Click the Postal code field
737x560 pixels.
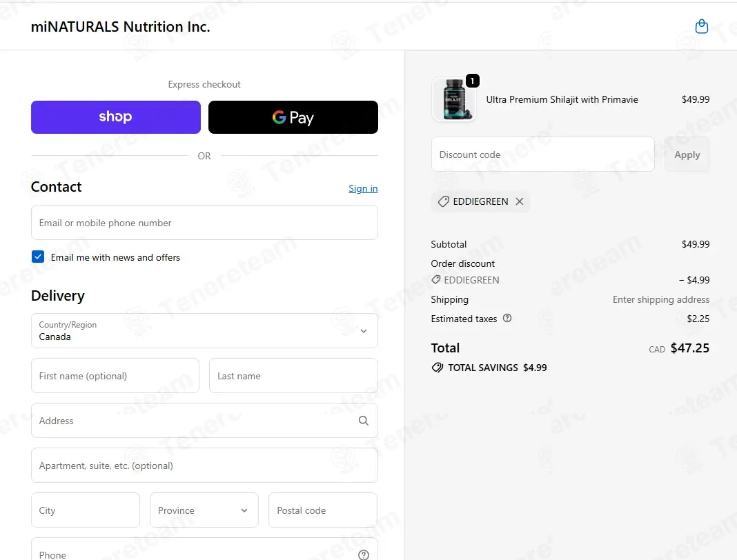coord(323,510)
